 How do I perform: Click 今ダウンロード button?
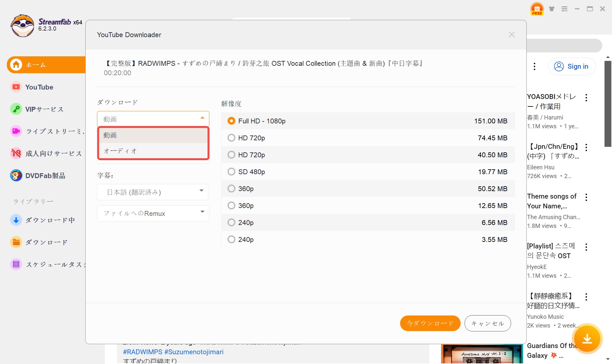tap(430, 323)
